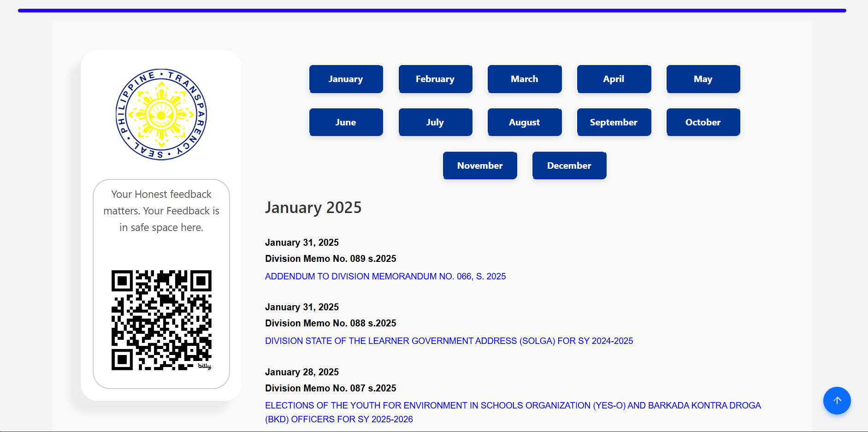Select the January month button
This screenshot has height=432, width=868.
pyautogui.click(x=346, y=79)
